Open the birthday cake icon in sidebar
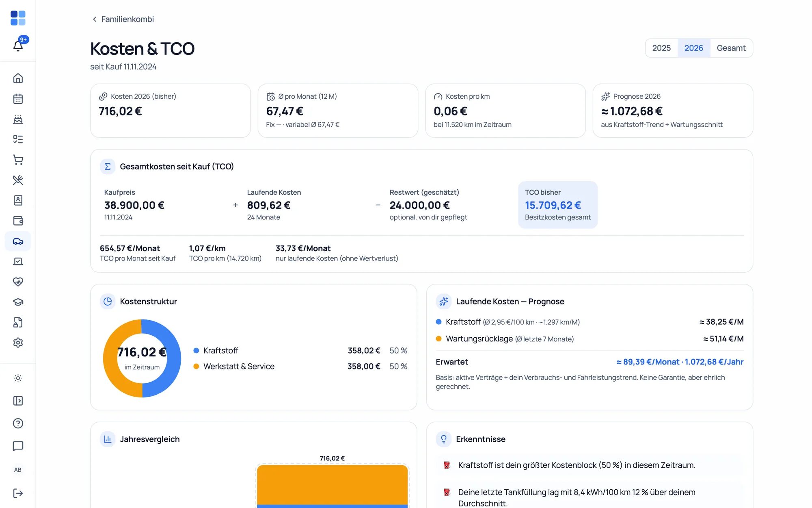 [18, 119]
